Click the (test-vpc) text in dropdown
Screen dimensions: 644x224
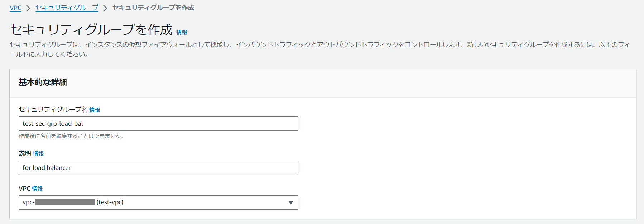click(110, 202)
